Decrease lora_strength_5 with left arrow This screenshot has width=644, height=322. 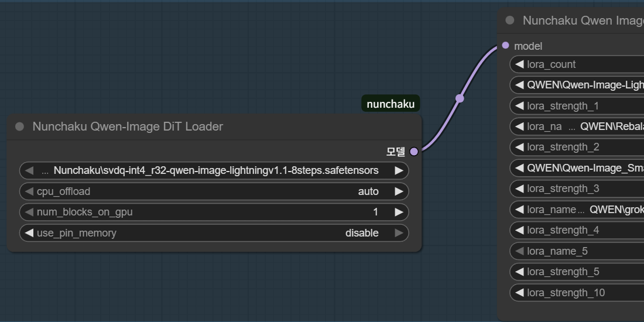pyautogui.click(x=519, y=272)
